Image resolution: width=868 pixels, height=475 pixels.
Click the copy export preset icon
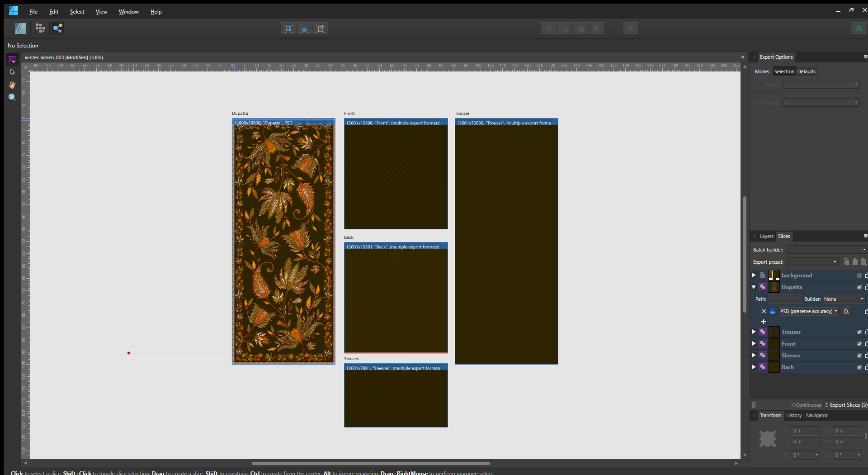coord(846,262)
